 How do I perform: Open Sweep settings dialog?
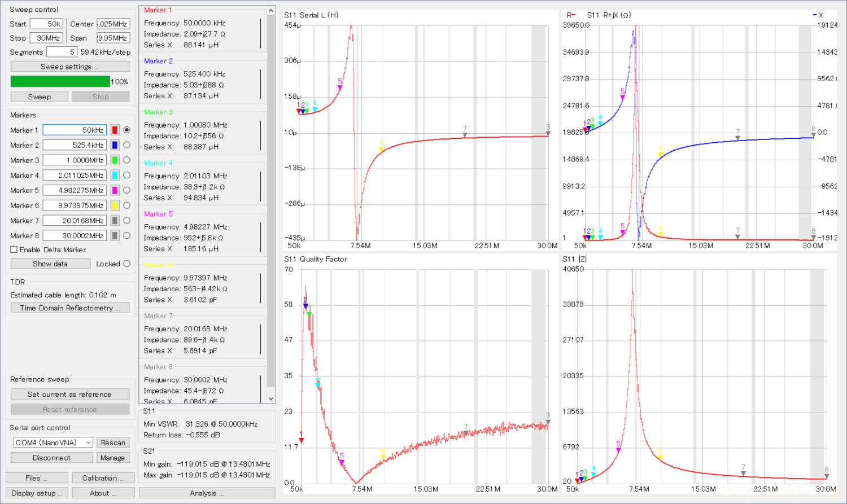(x=70, y=67)
